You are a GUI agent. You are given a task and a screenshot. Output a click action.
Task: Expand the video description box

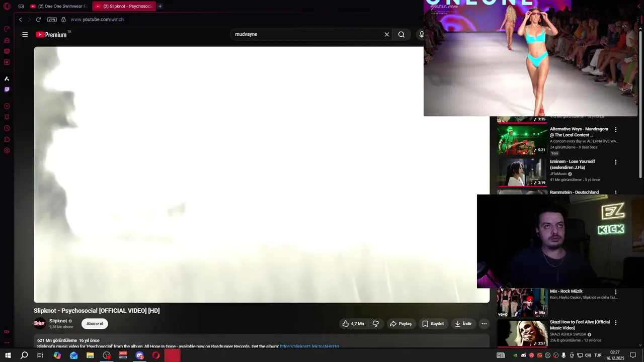[262, 341]
